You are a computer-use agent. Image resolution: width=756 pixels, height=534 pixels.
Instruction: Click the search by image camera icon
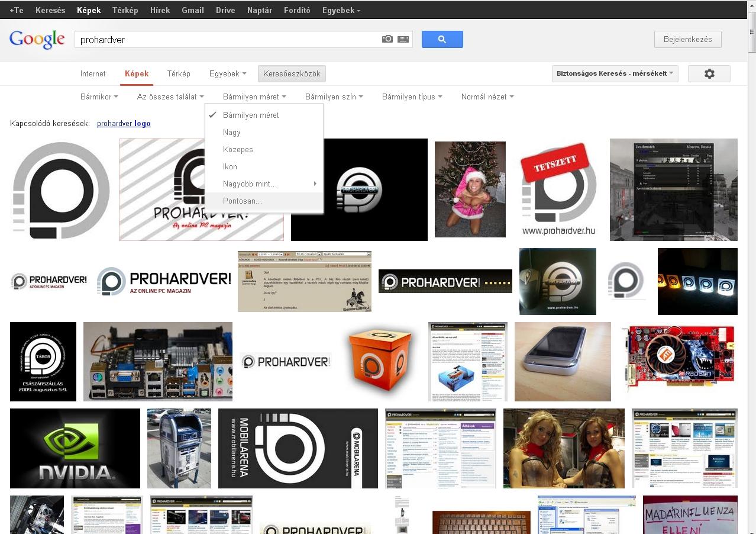pyautogui.click(x=387, y=39)
